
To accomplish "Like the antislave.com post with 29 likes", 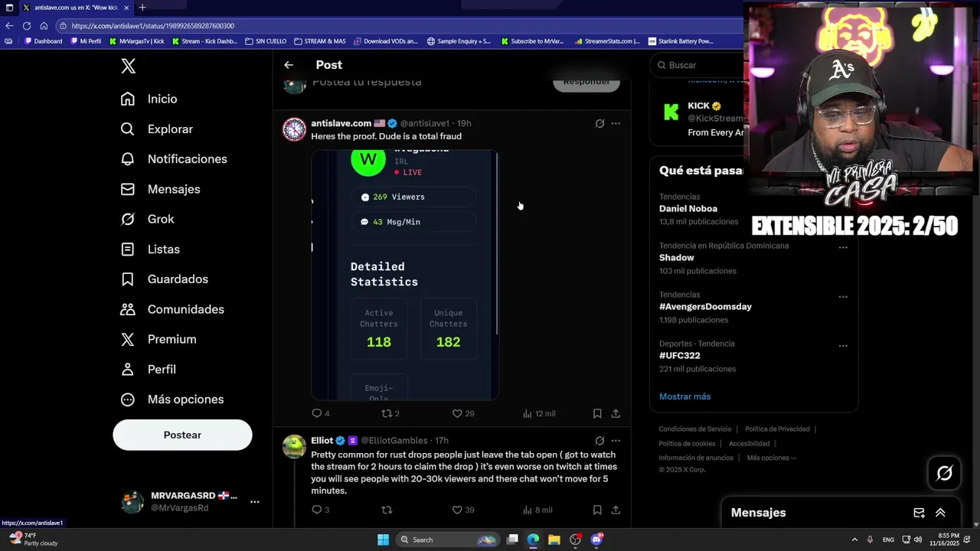I will click(x=462, y=413).
